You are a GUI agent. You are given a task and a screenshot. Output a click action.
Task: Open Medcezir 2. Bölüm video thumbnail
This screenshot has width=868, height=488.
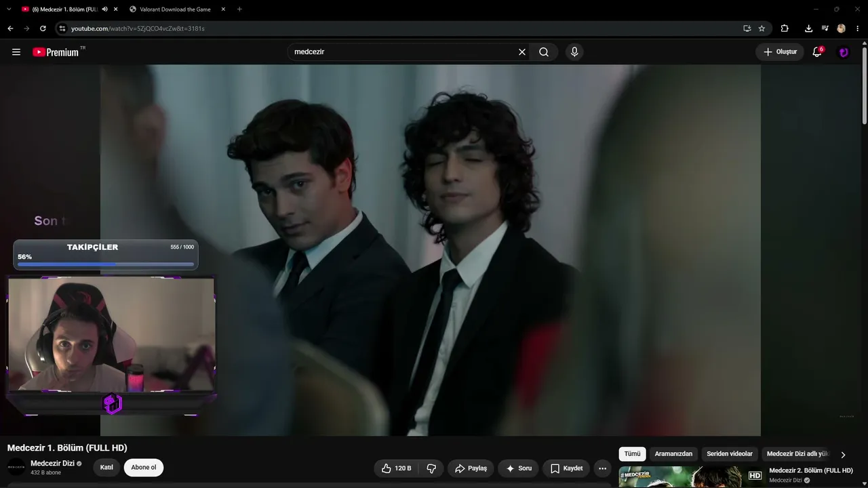point(692,476)
